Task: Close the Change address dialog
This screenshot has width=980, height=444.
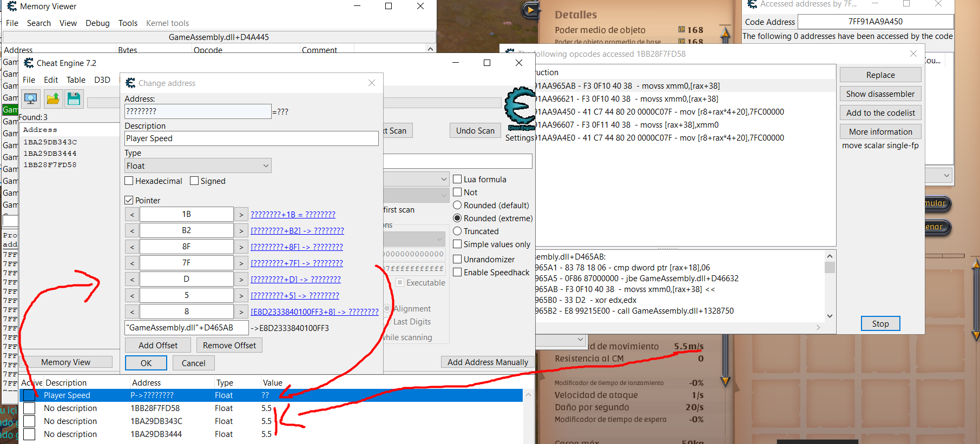Action: point(371,83)
